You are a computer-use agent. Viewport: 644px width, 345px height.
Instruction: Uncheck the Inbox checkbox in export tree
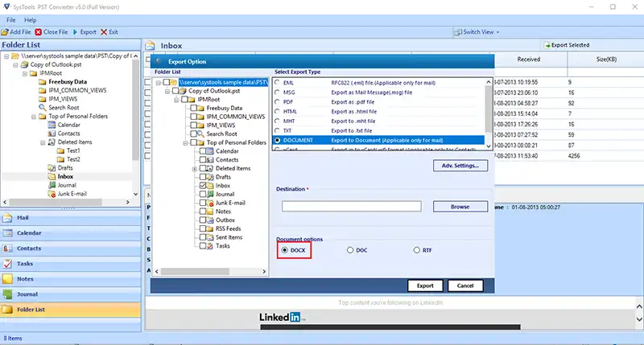click(203, 186)
